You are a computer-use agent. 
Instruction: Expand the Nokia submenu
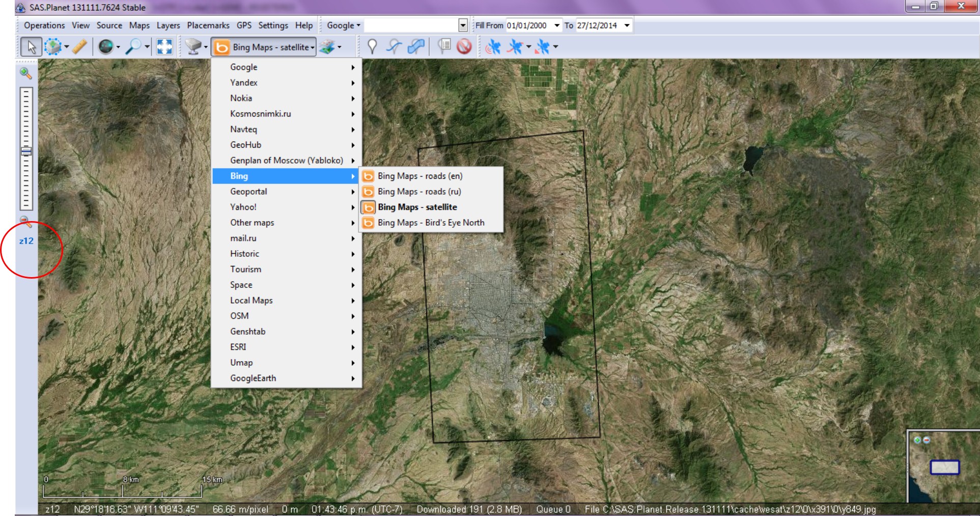coord(287,98)
